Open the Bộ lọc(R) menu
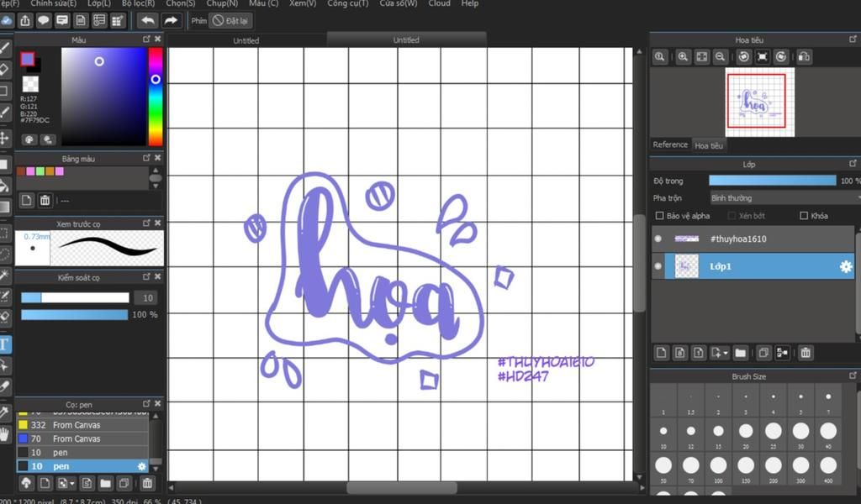The height and width of the screenshot is (504, 861). pos(139,3)
